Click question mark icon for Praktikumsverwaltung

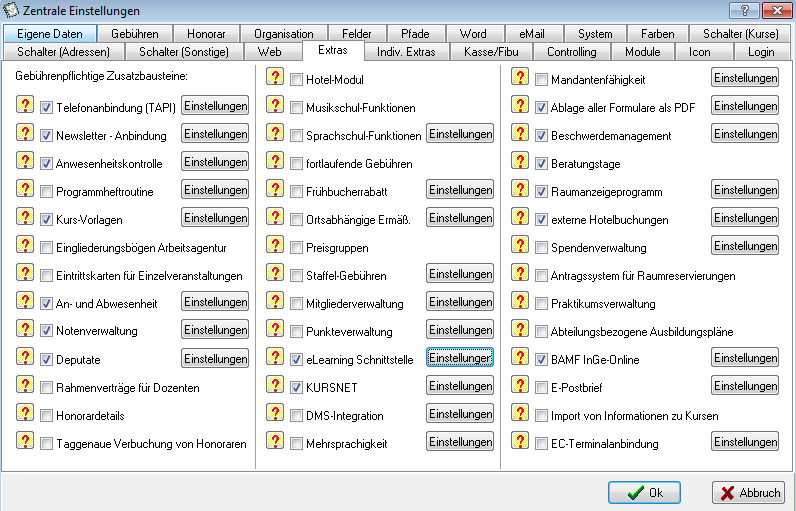pyautogui.click(x=520, y=300)
